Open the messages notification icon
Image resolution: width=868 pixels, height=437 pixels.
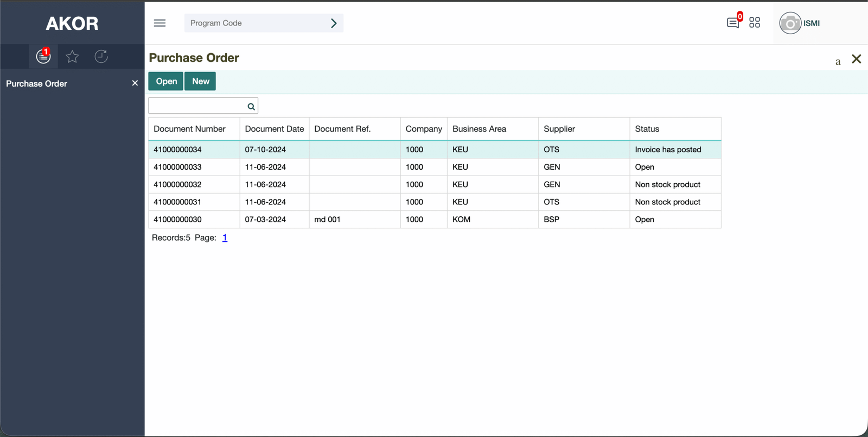point(733,23)
